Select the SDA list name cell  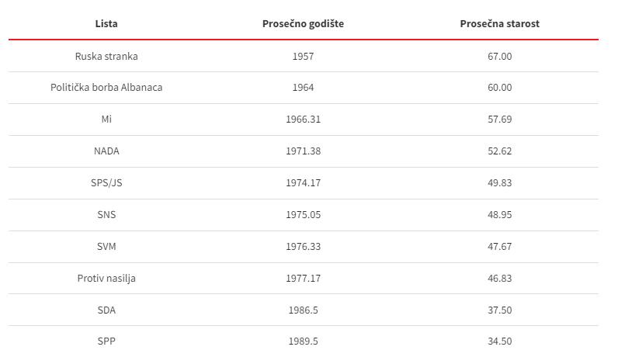point(106,310)
